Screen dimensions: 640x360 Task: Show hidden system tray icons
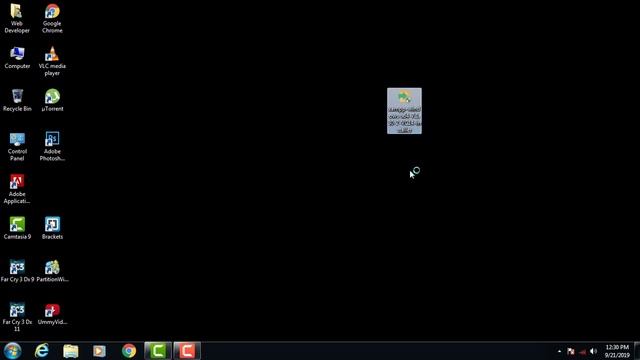click(x=559, y=351)
